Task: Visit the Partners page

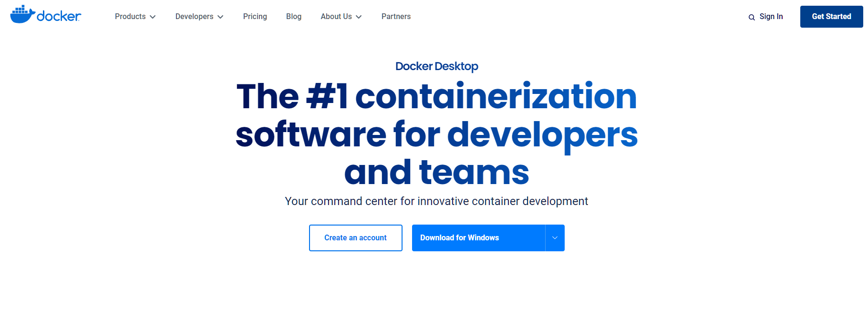Action: pyautogui.click(x=396, y=16)
